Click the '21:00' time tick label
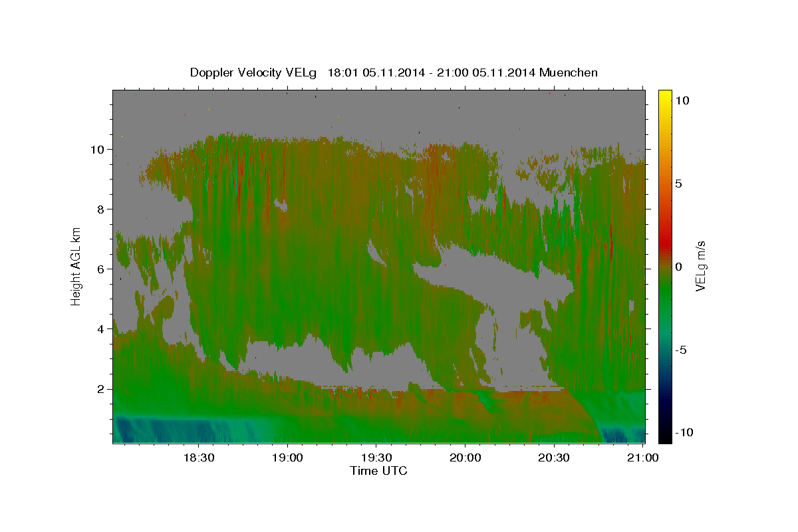The height and width of the screenshot is (532, 798). click(x=642, y=458)
